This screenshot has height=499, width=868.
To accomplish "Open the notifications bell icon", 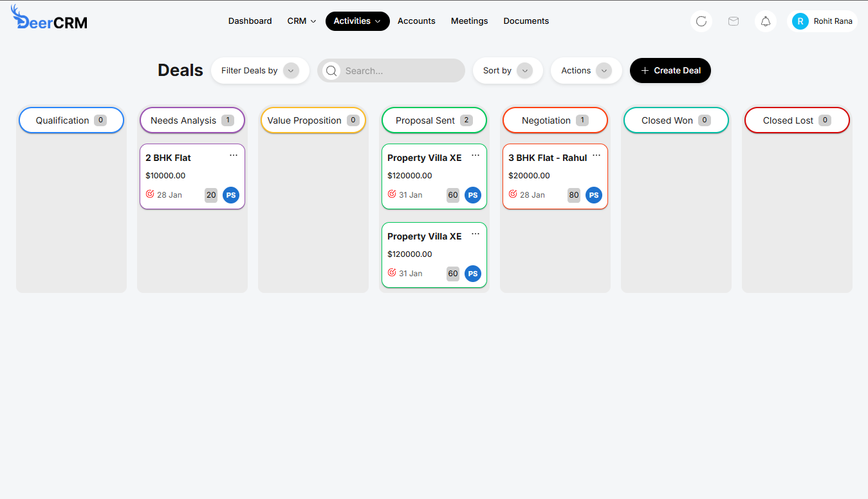I will pyautogui.click(x=765, y=21).
